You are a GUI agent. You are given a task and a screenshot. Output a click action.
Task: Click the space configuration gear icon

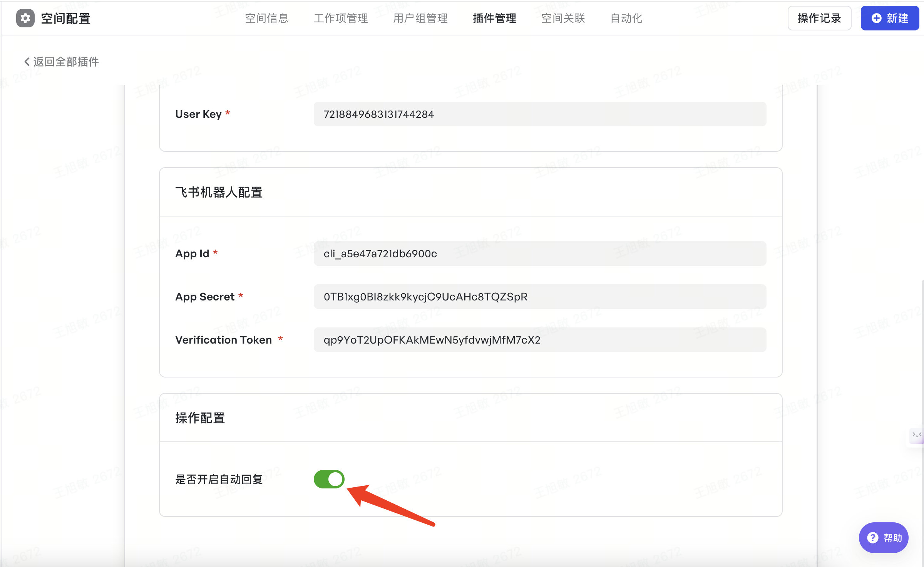click(x=25, y=18)
